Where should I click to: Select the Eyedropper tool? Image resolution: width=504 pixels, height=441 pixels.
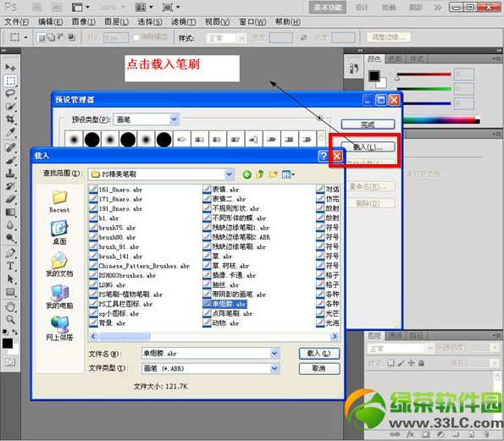pos(10,132)
